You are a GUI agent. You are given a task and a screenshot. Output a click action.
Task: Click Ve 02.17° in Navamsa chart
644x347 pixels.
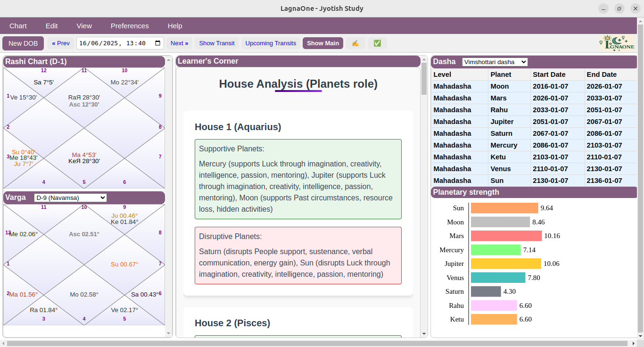pos(124,310)
